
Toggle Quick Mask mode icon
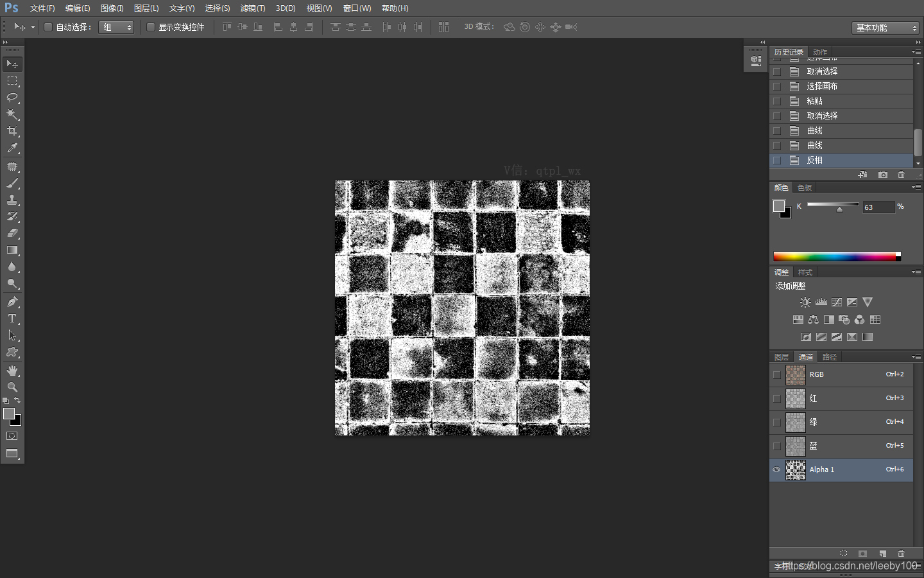(12, 435)
